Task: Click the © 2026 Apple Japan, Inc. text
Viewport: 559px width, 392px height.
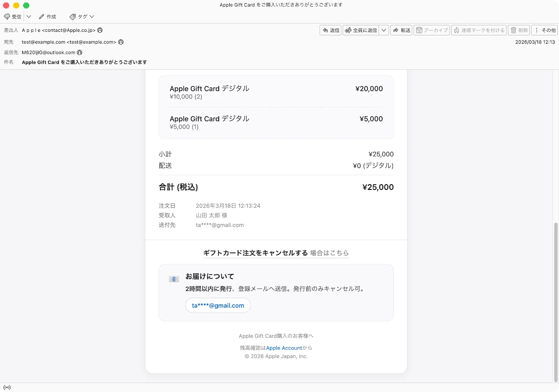Action: coord(276,356)
